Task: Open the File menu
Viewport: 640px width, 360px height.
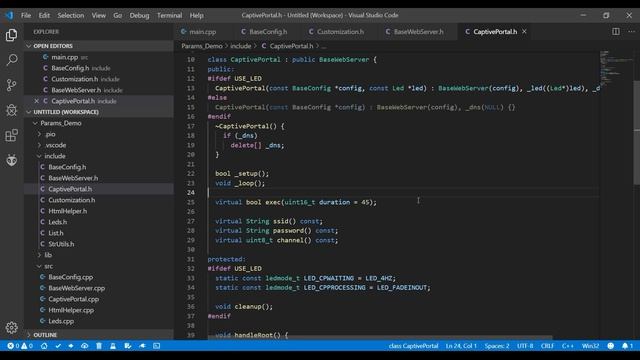Action: pos(26,15)
